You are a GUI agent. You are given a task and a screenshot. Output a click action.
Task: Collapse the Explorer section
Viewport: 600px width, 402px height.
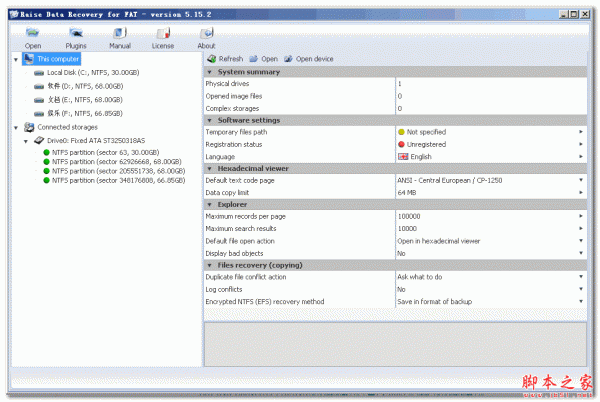coord(209,205)
